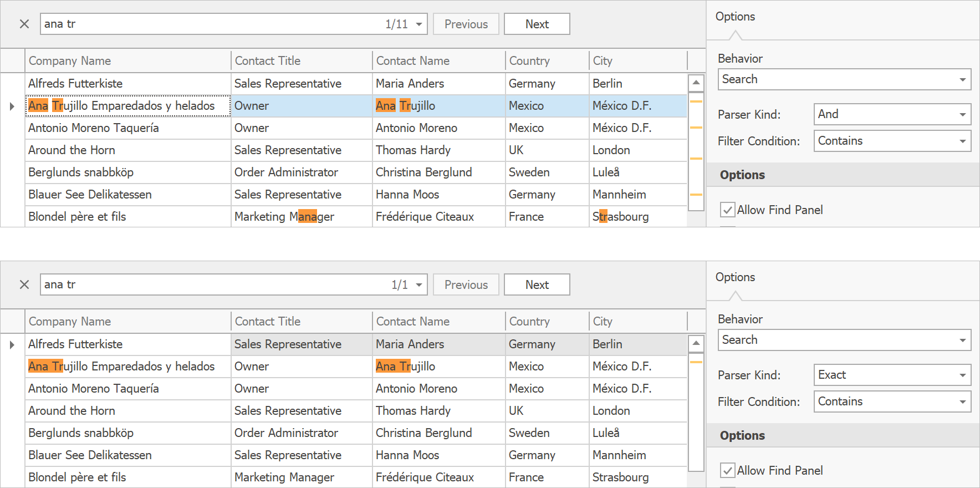Sort by Contact Name column in bottom grid
Screen dimensions: 980x488
[x=438, y=322]
